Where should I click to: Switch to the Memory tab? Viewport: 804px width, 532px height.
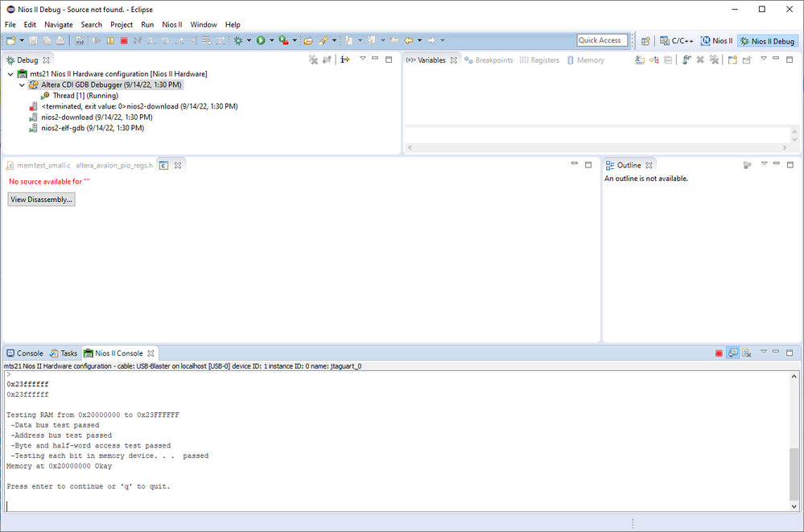click(586, 60)
